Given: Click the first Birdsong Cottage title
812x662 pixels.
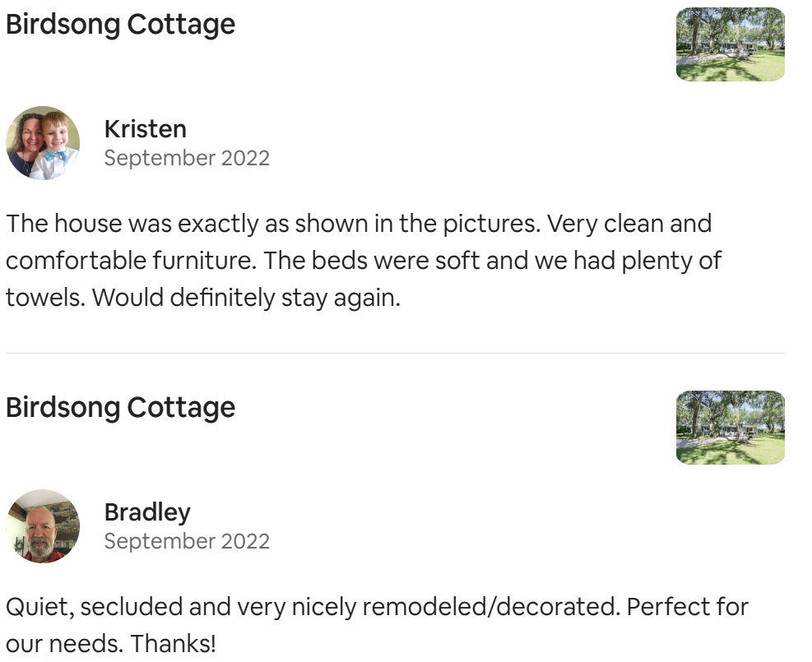Looking at the screenshot, I should tap(120, 25).
